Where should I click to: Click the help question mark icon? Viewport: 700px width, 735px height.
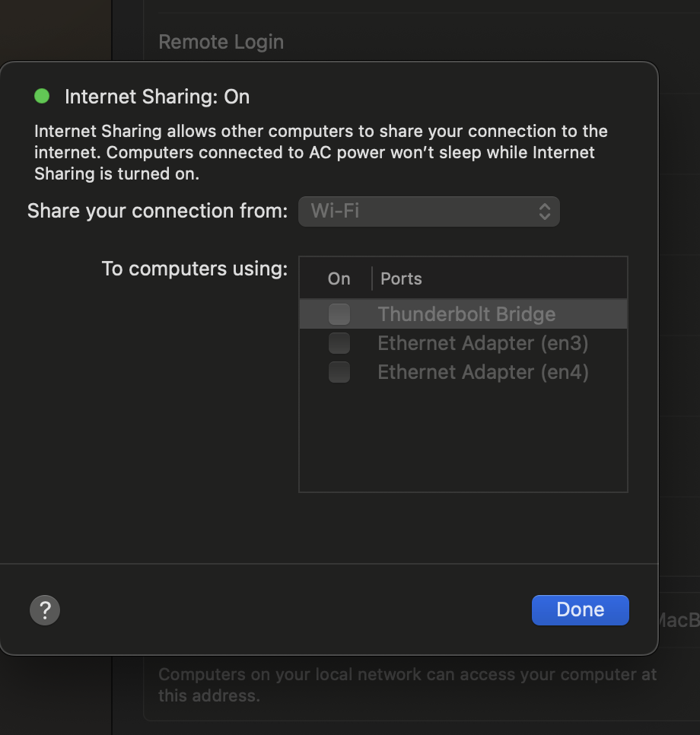44,609
